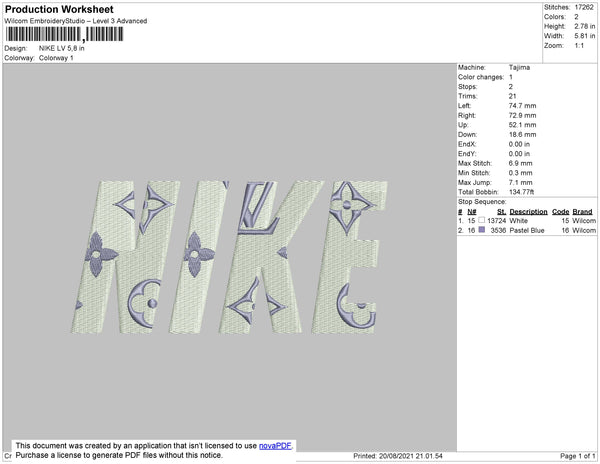Viewport: 600px width, 464px height.
Task: Click the Width value 5.81 in
Action: pos(584,36)
